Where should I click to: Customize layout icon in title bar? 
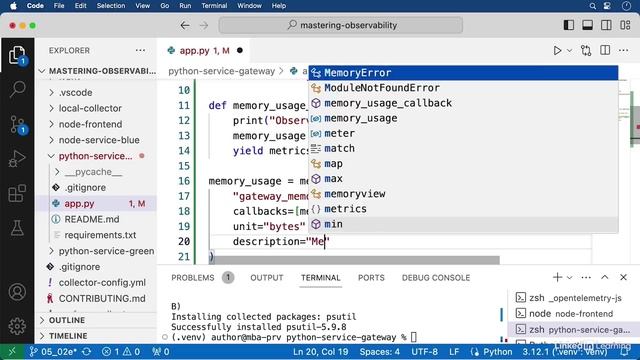click(625, 25)
